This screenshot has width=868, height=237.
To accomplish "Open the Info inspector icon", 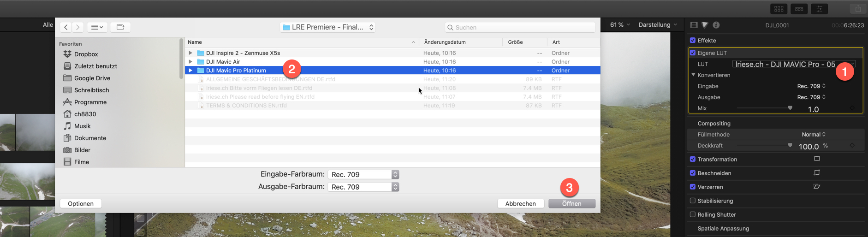I will coord(716,25).
